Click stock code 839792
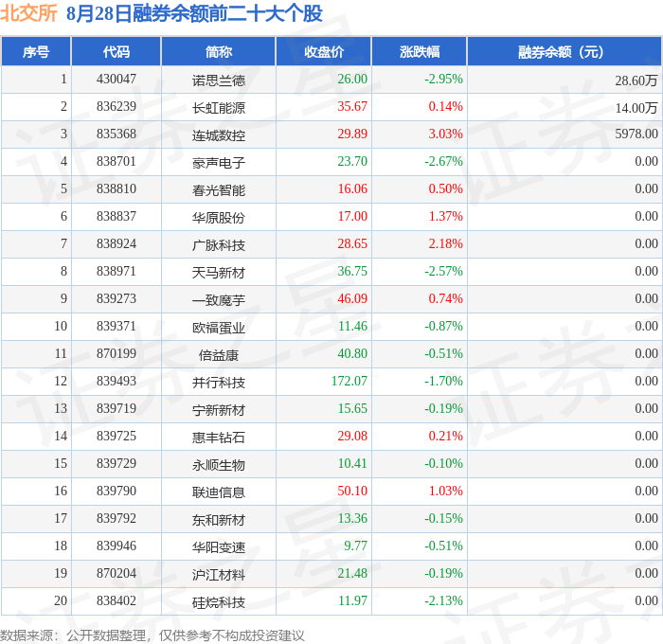 click(116, 519)
